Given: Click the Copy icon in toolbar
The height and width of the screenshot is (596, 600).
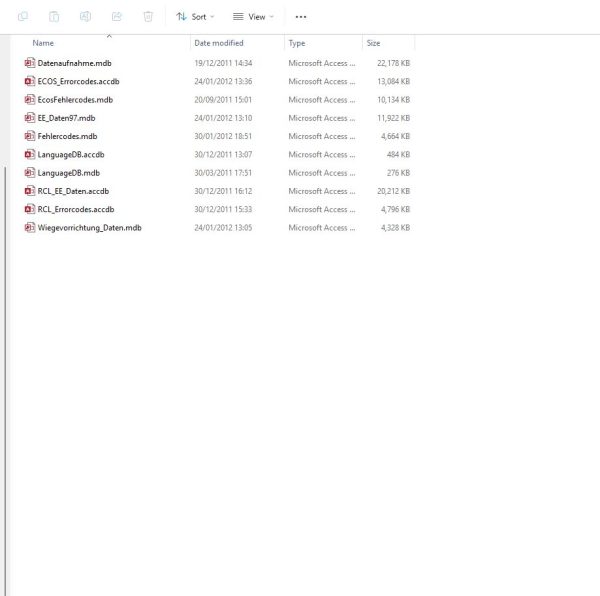Looking at the screenshot, I should [23, 16].
